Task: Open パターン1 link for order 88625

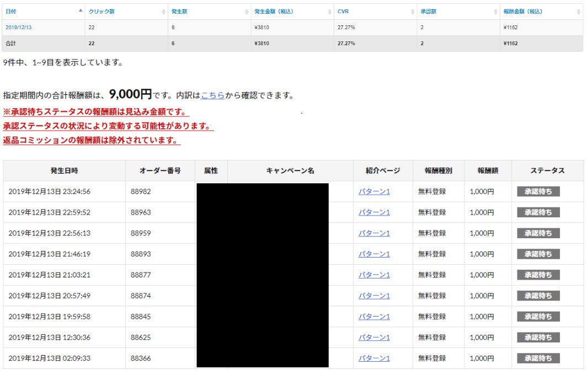Action: pos(374,337)
